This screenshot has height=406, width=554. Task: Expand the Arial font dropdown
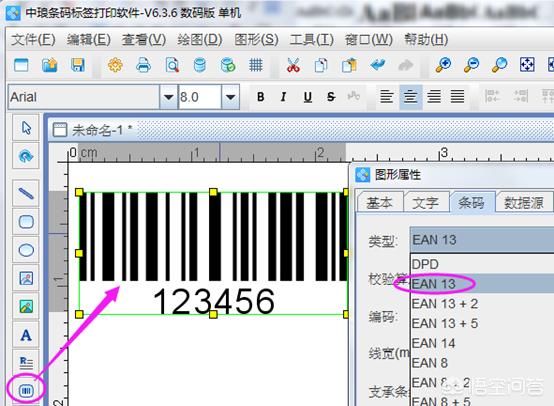(x=168, y=97)
